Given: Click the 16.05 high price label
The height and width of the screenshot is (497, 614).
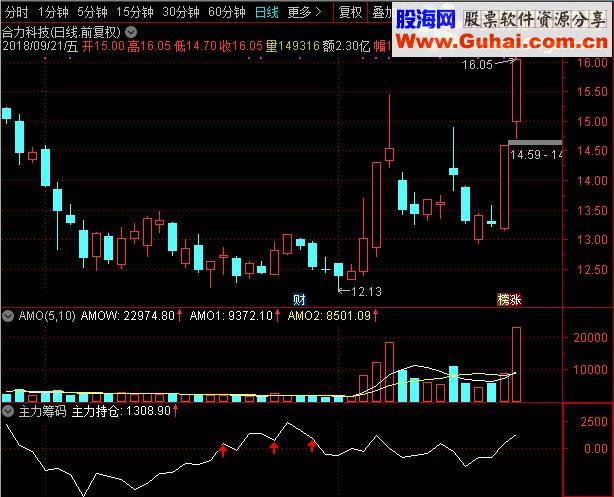Looking at the screenshot, I should point(477,65).
